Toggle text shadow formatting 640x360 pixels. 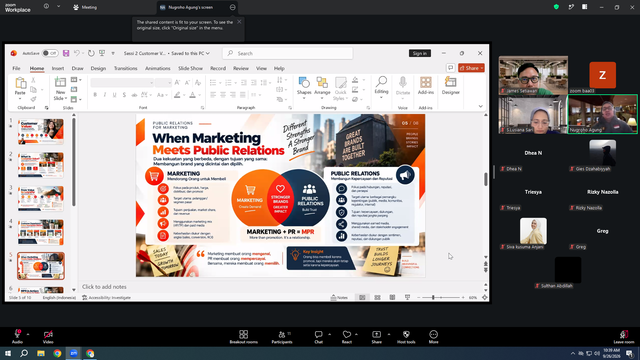tap(124, 95)
